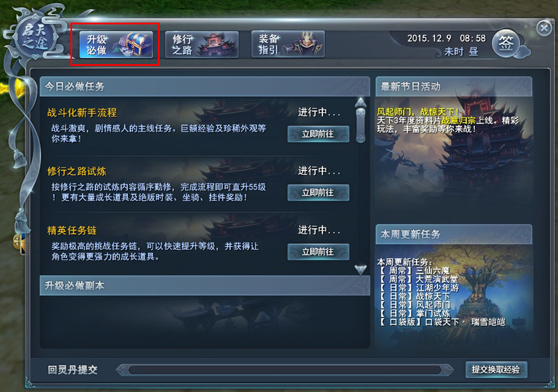Click the task list scrollbar handle
Image resolution: width=558 pixels, height=392 pixels.
(x=361, y=125)
